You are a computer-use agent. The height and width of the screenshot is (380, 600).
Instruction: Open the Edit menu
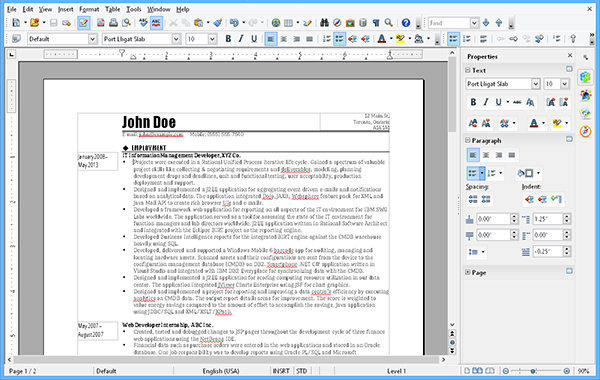pyautogui.click(x=28, y=9)
